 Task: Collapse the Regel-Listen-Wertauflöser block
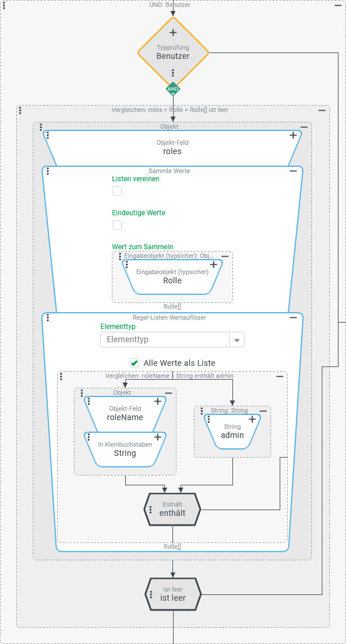click(293, 317)
